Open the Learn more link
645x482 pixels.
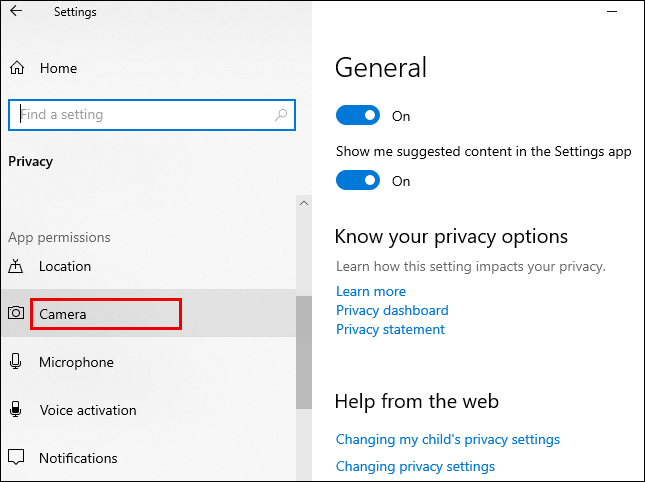coord(371,291)
